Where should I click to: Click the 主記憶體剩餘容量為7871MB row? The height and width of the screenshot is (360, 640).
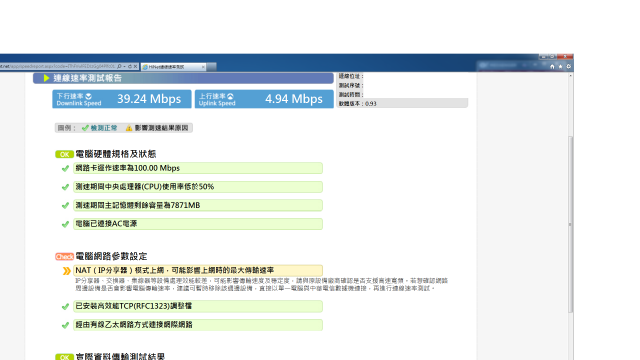pos(198,205)
